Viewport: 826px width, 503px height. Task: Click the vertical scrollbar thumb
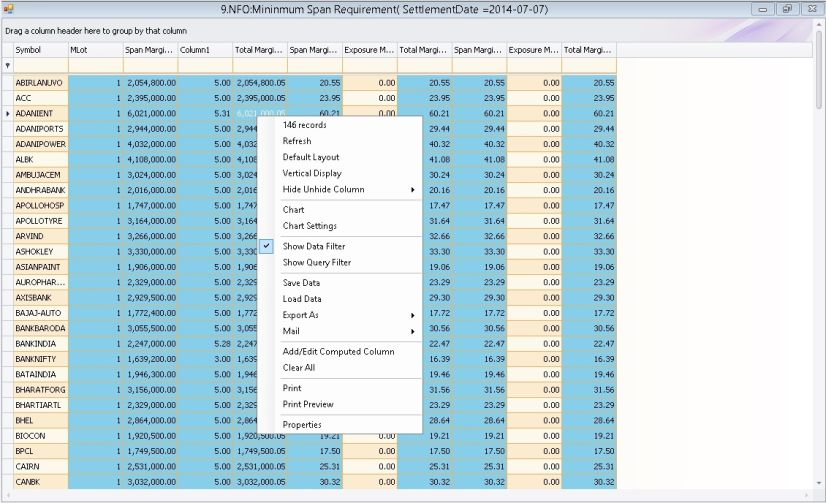(819, 68)
